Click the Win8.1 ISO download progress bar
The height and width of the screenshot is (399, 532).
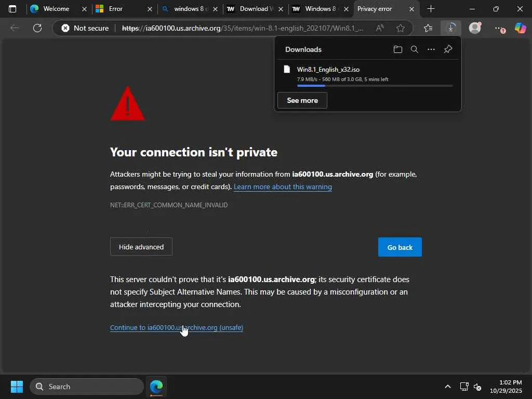(x=375, y=86)
